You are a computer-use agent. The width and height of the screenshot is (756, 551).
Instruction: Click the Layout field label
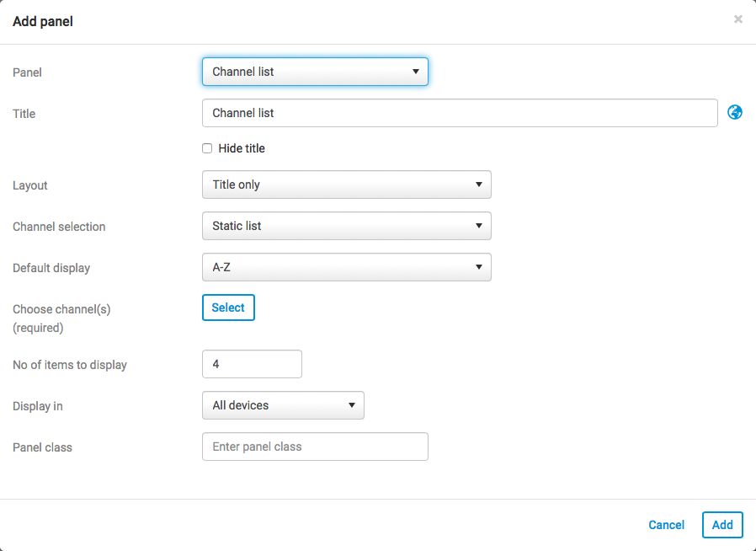[30, 185]
